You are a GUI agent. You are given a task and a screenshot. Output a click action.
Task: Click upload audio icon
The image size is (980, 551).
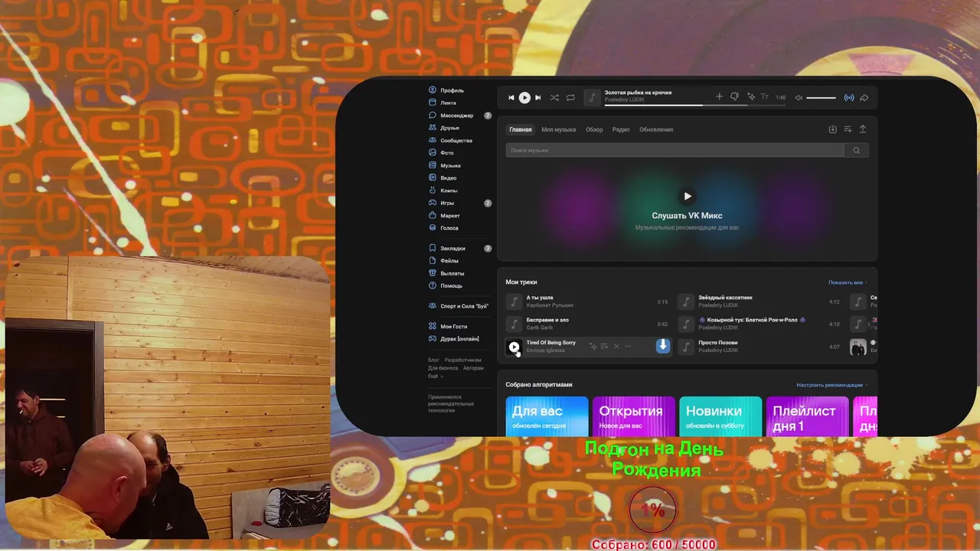pos(863,129)
